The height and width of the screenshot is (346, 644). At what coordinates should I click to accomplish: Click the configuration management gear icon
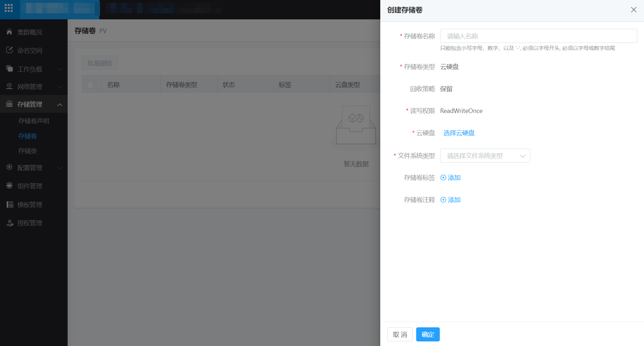10,167
